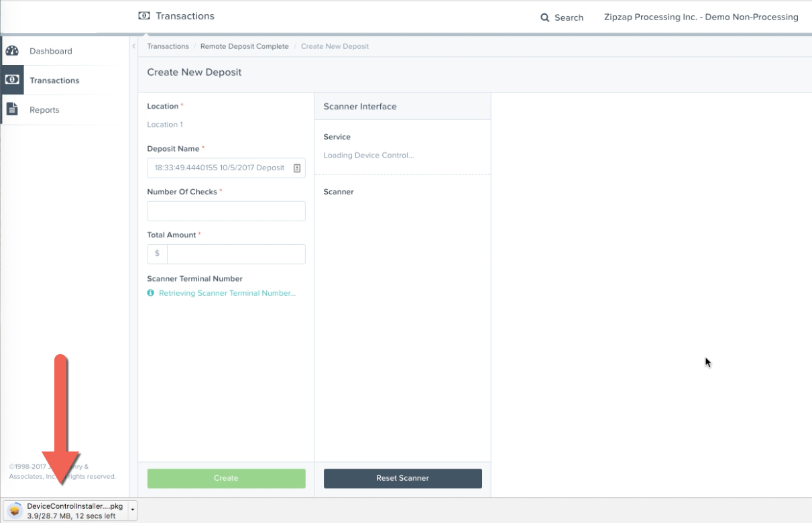Follow the Remote Deposit Complete breadcrumb link
The width and height of the screenshot is (812, 523).
244,46
